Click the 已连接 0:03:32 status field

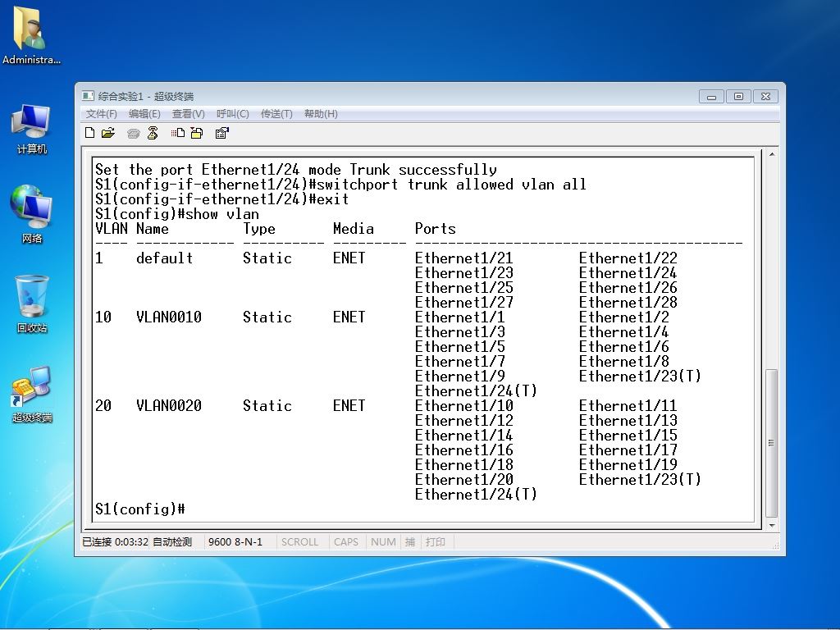(x=115, y=541)
